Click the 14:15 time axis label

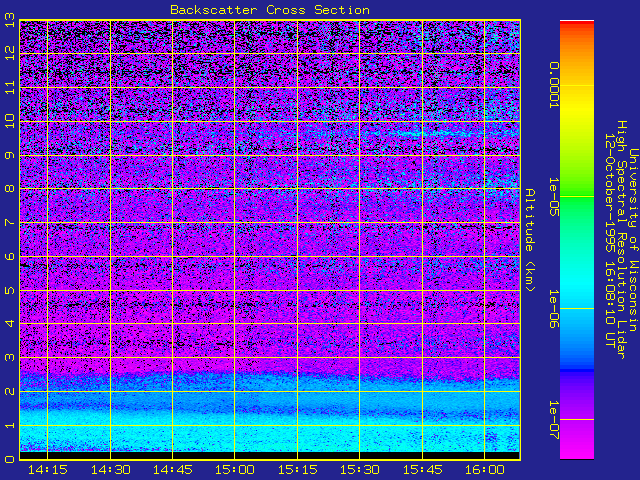click(47, 470)
